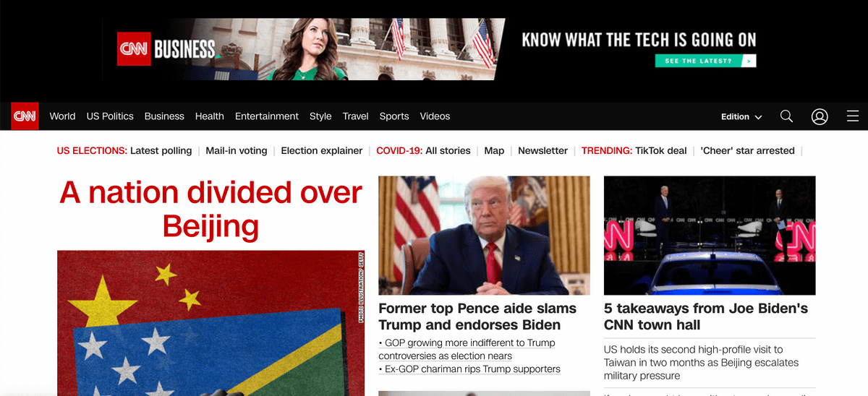Open the US Politics section
The height and width of the screenshot is (396, 868).
pos(110,116)
